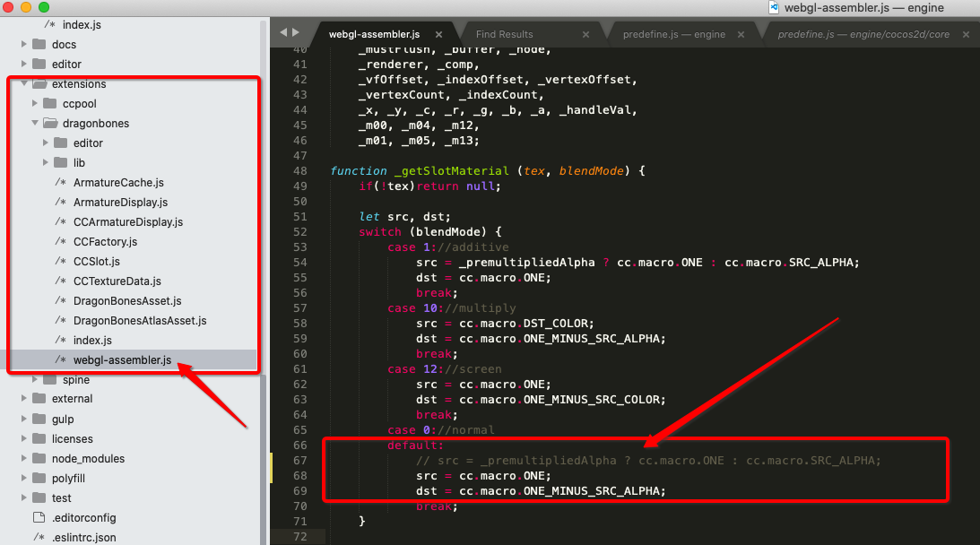Close the Find Results tab

[585, 35]
